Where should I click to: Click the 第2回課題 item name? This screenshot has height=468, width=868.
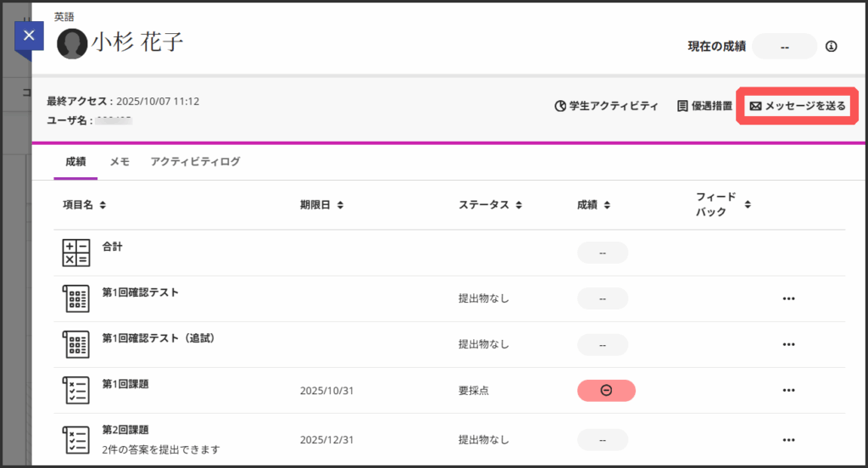click(125, 430)
